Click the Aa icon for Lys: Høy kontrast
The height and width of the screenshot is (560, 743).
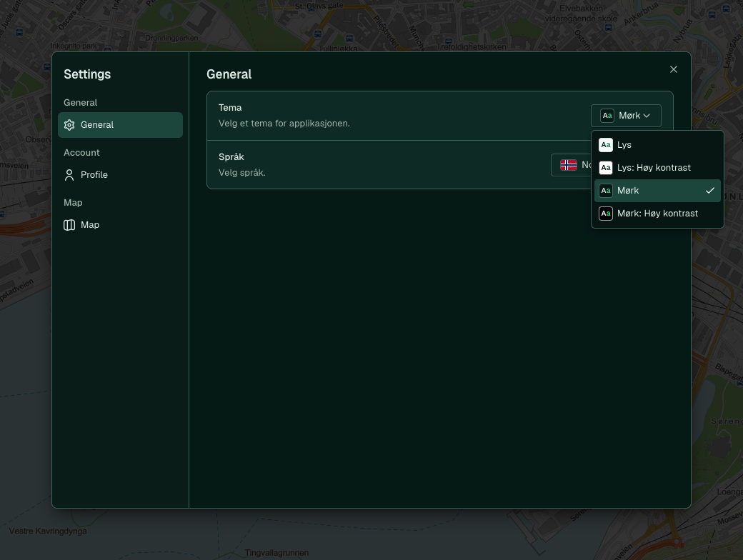pos(606,168)
